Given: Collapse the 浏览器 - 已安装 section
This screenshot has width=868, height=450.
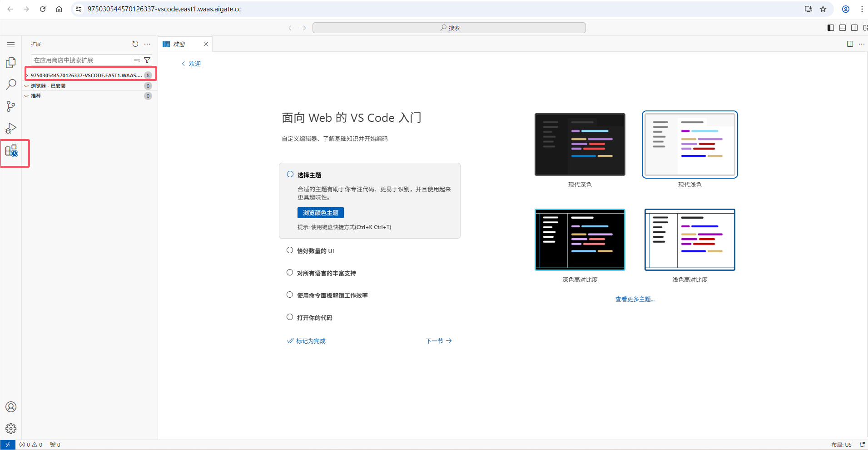Looking at the screenshot, I should [x=26, y=85].
